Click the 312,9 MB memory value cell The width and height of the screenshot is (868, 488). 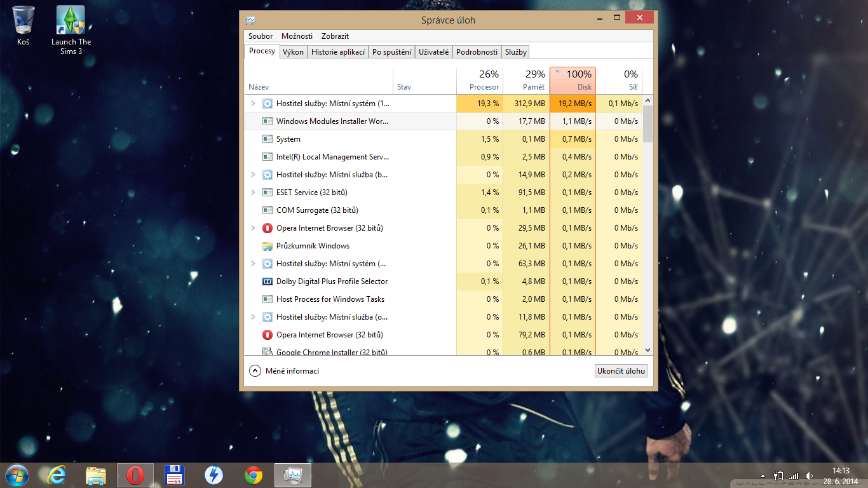tap(526, 104)
